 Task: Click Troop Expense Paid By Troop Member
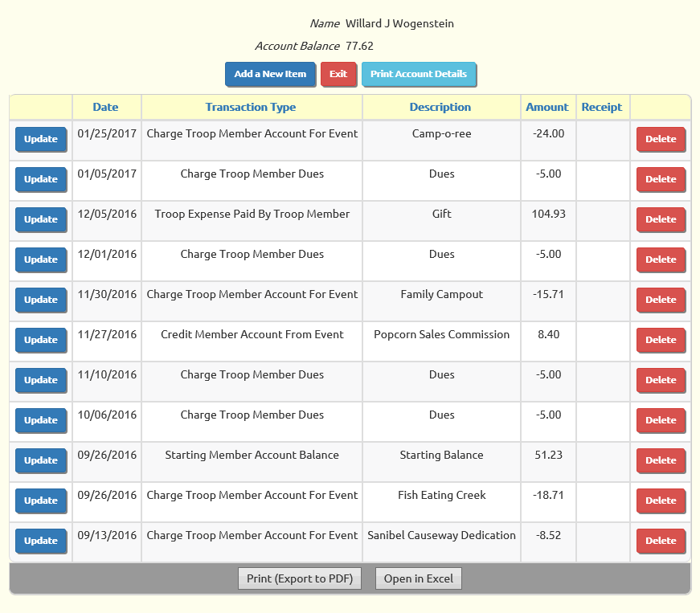point(252,215)
